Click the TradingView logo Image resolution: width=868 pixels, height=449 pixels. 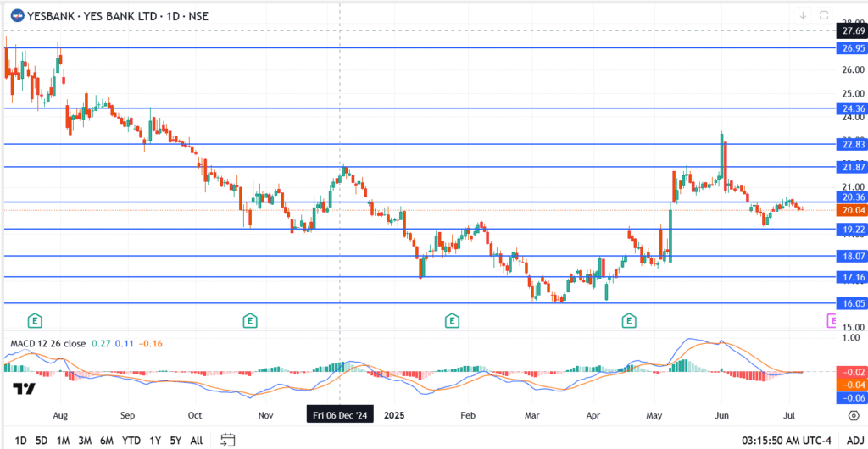25,389
